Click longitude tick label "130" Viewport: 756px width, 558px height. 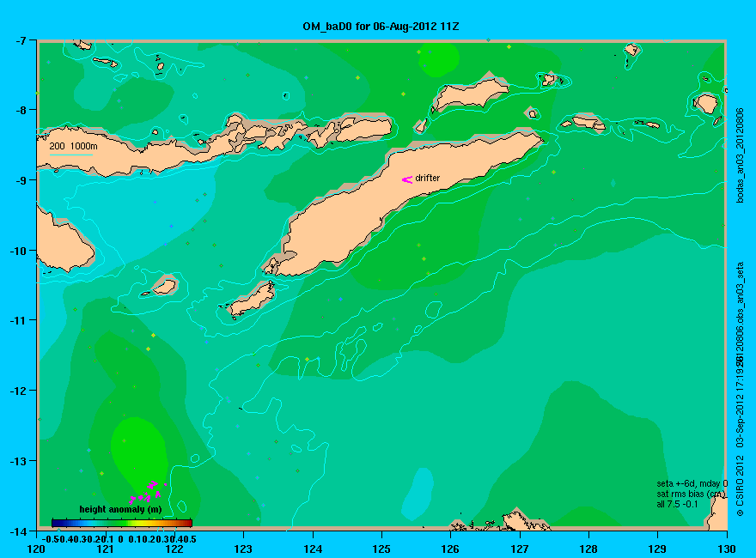click(726, 549)
